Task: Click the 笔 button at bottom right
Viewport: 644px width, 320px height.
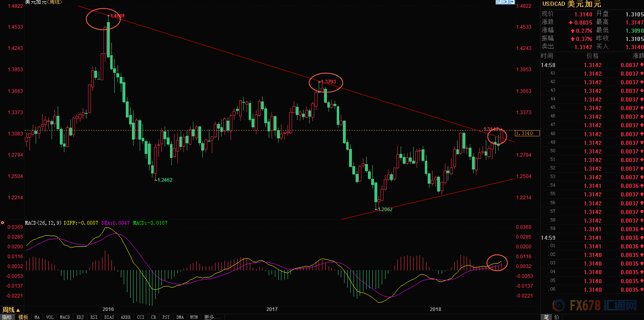Action: click(x=546, y=317)
